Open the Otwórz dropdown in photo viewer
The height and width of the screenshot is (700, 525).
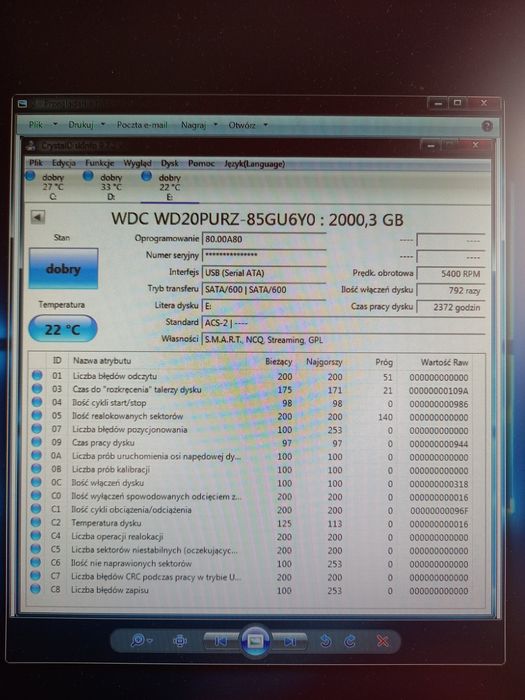pos(248,125)
